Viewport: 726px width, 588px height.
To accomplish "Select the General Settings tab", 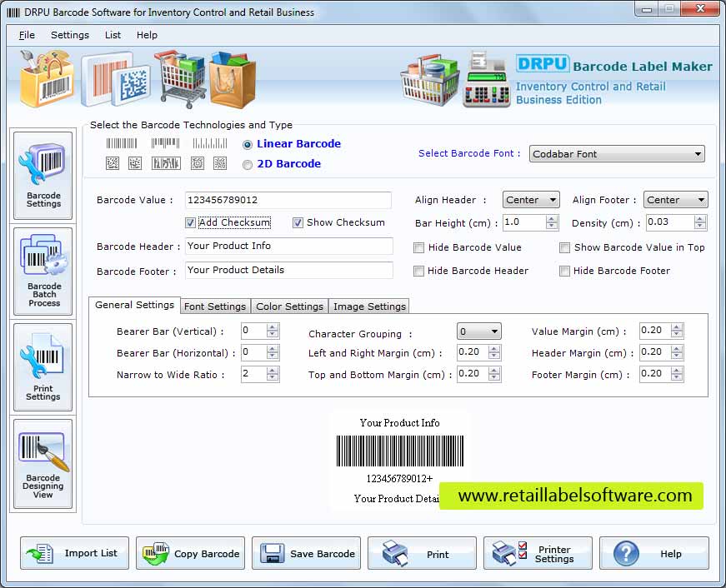I will pyautogui.click(x=134, y=305).
